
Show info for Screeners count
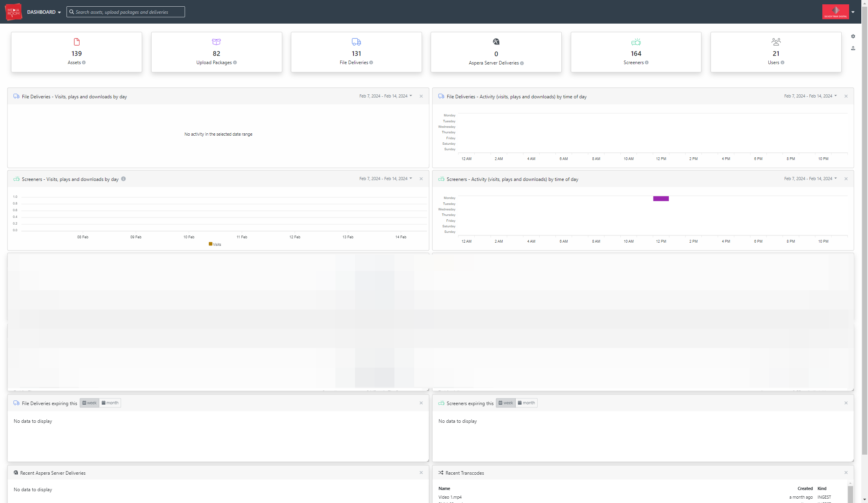[647, 63]
